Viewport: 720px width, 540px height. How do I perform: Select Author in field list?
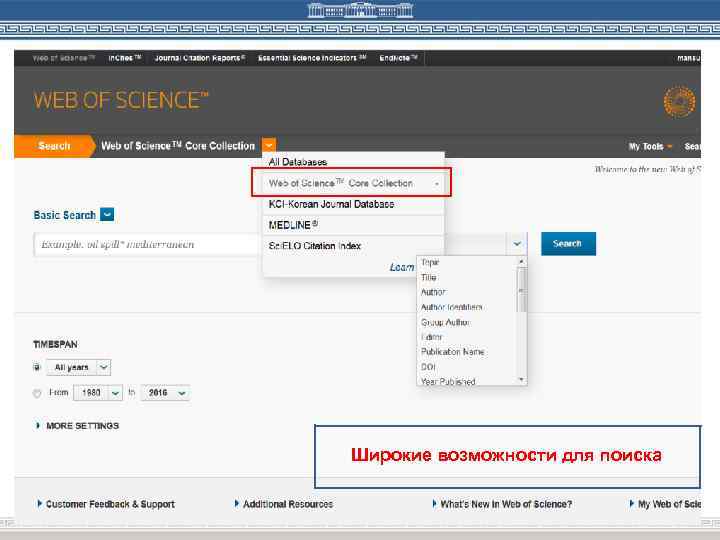pyautogui.click(x=433, y=292)
